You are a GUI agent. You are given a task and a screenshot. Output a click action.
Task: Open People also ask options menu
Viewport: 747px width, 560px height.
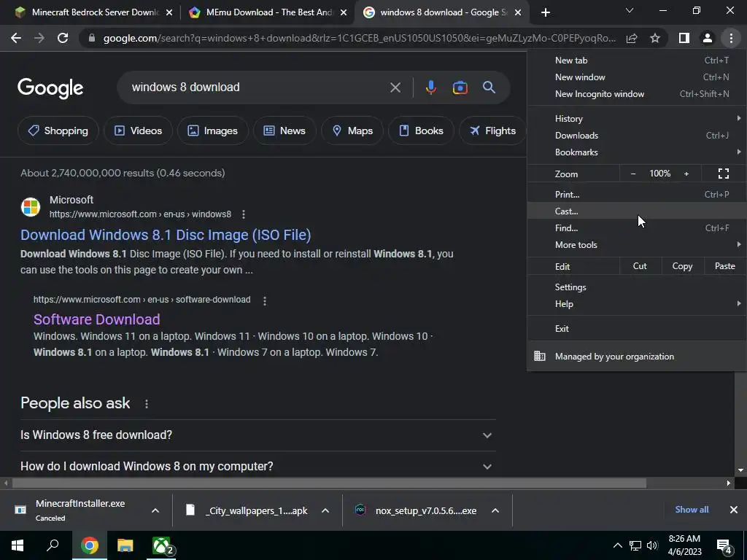pyautogui.click(x=146, y=404)
